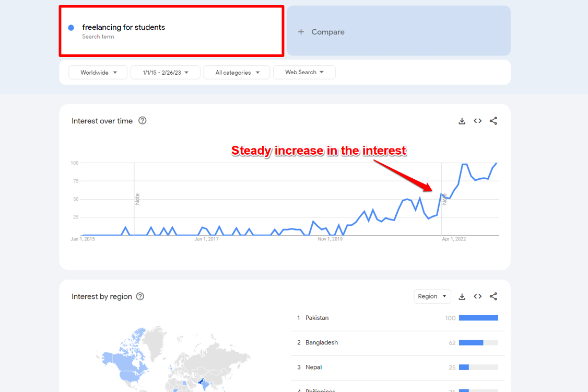Download the Interest over time CSV data
Viewport: 588px width, 392px height.
click(462, 121)
